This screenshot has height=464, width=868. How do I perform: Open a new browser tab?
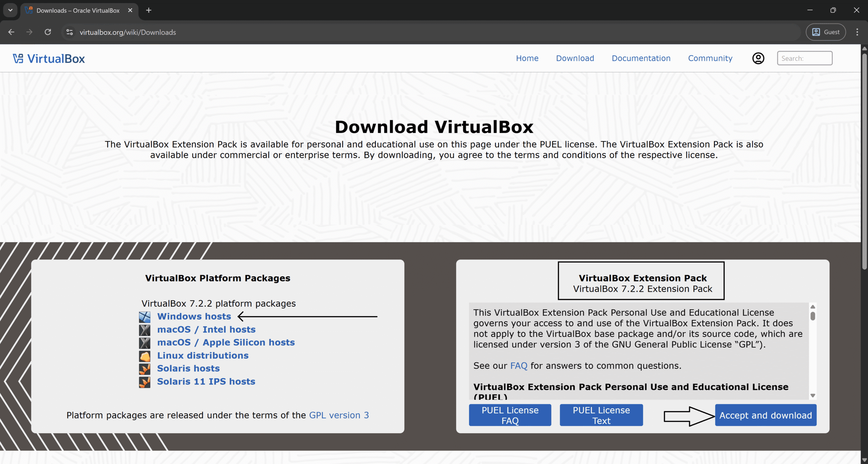(149, 10)
